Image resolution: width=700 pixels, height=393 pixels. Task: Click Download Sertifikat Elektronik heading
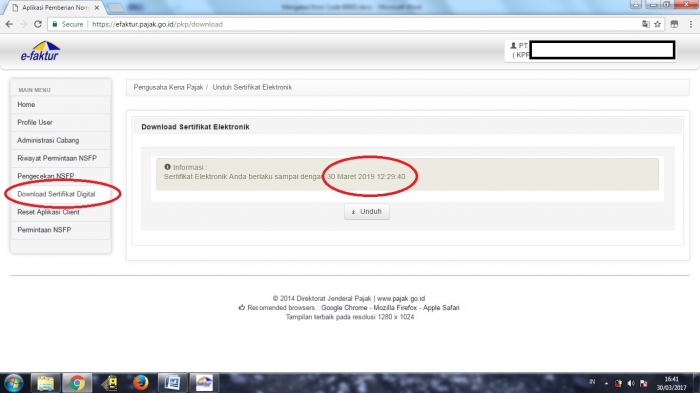(195, 127)
